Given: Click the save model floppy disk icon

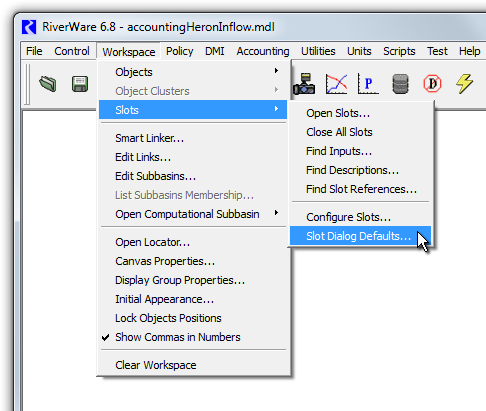Looking at the screenshot, I should click(80, 84).
